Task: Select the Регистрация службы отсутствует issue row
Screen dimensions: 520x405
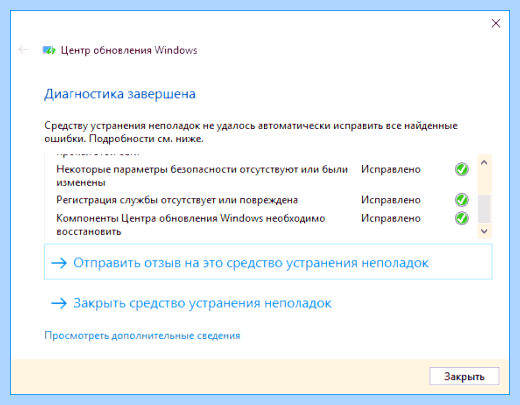Action: 261,200
